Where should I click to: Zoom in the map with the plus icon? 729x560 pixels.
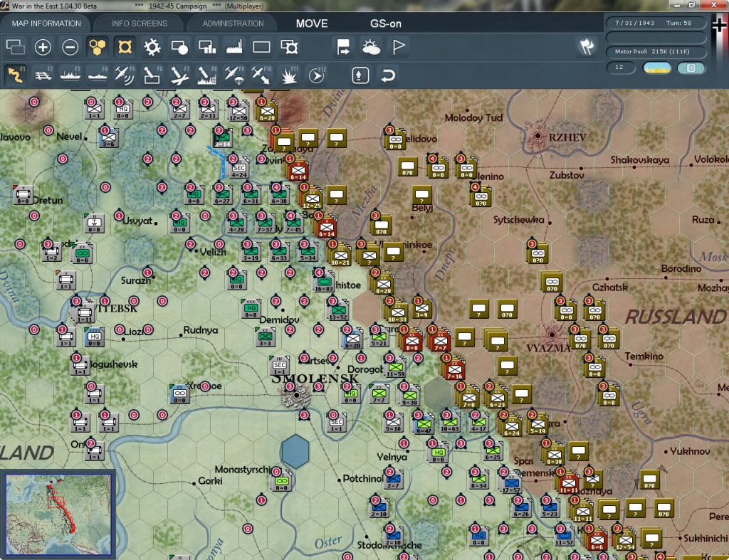pyautogui.click(x=43, y=47)
